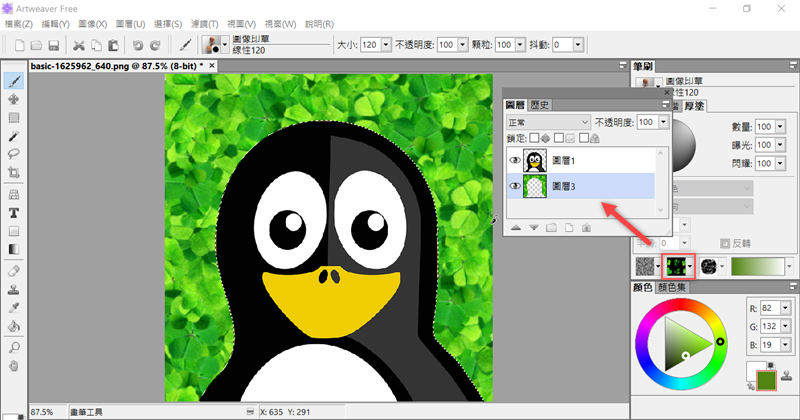This screenshot has width=800, height=420.
Task: Toggle visibility of 圖層3
Action: tap(516, 186)
